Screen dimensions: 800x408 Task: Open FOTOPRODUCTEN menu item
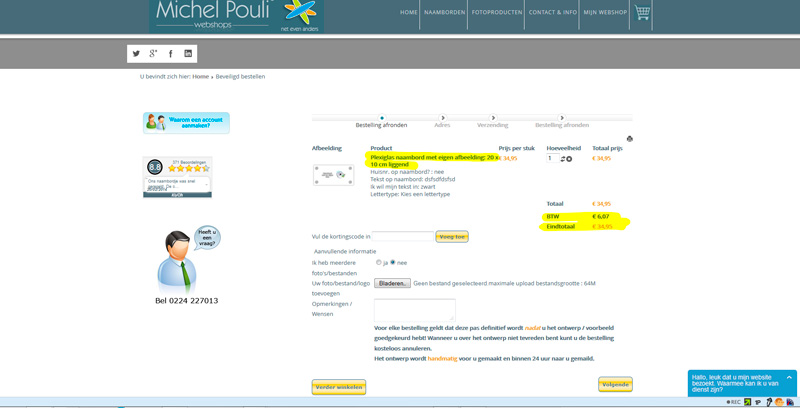coord(497,12)
